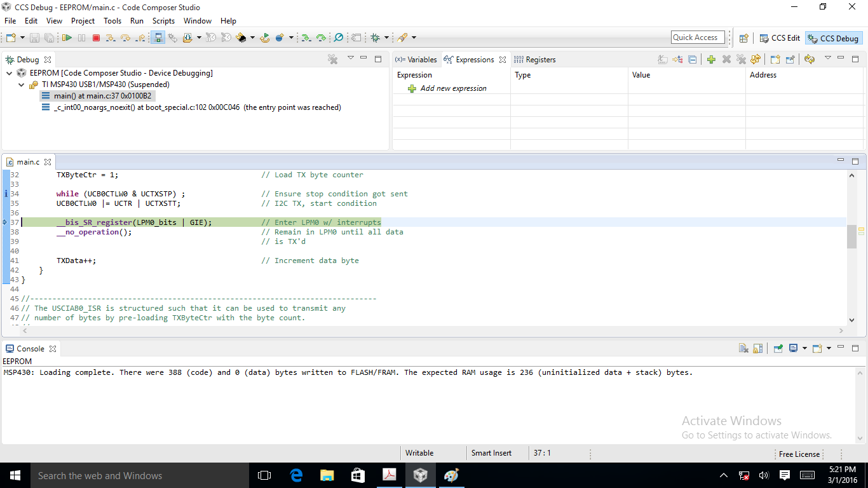Click the Clear Console icon

point(743,348)
